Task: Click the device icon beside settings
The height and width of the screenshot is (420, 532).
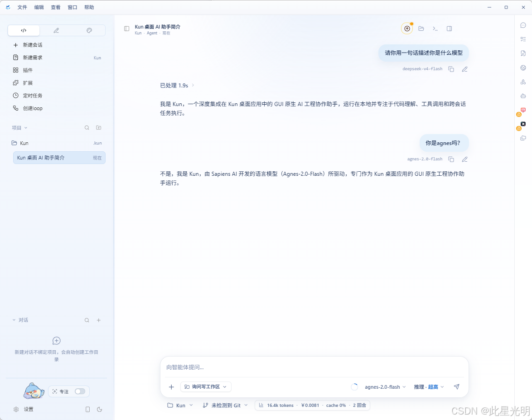Action: pyautogui.click(x=87, y=410)
